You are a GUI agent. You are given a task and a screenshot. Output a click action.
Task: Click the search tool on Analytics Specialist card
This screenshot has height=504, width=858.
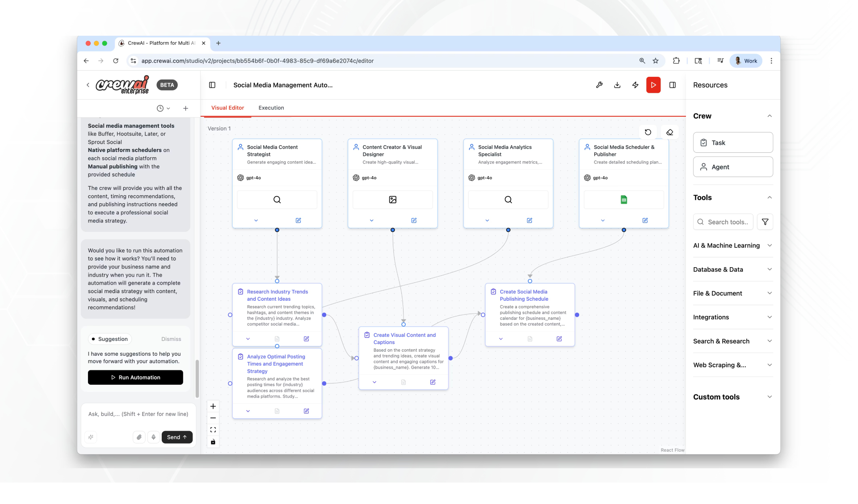tap(508, 200)
